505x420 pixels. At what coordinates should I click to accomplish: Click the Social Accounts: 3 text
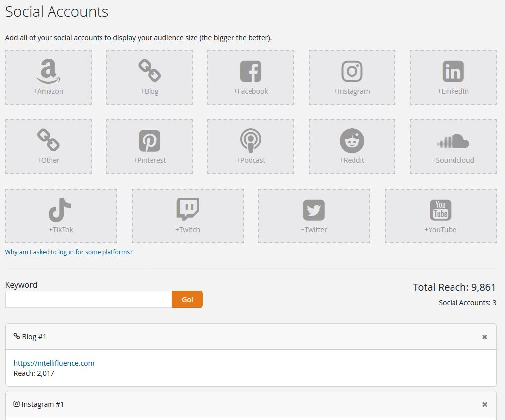(x=467, y=303)
